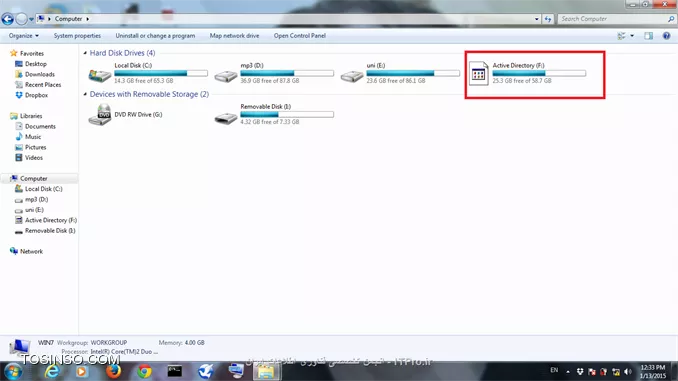Viewport: 678px width, 381px height.
Task: Launch Firefox from the taskbar
Action: 113,371
